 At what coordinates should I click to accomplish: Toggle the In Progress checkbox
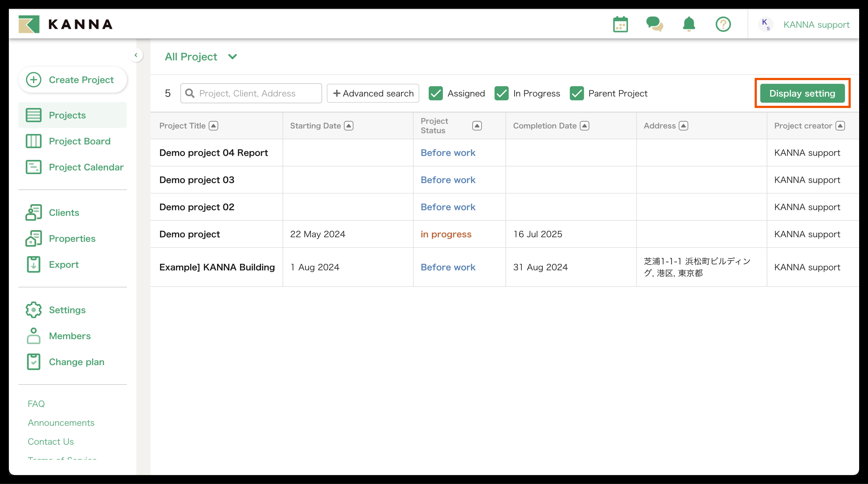tap(501, 93)
